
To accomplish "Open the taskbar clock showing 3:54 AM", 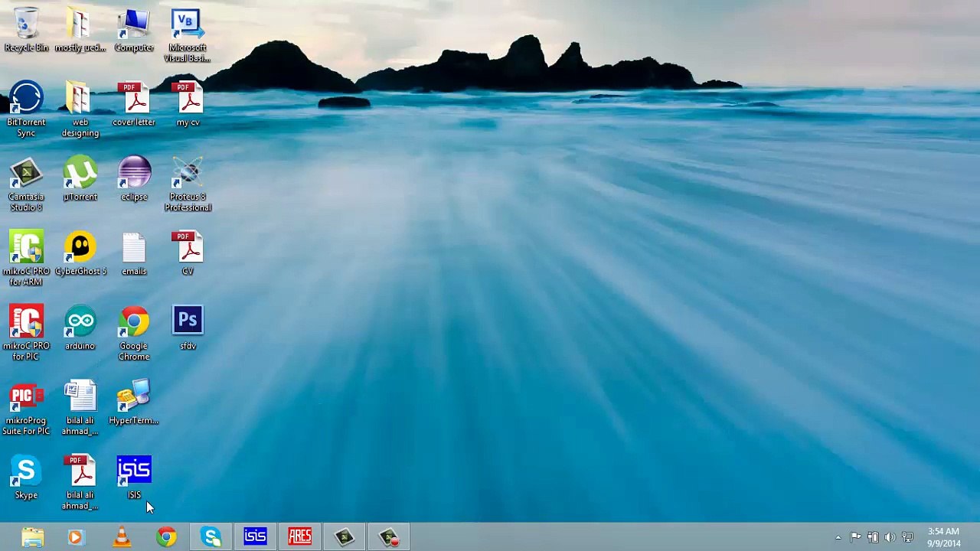I will 943,537.
